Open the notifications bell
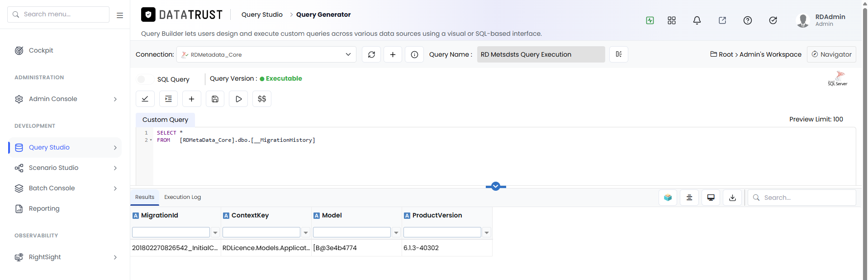The image size is (868, 280). click(x=697, y=20)
